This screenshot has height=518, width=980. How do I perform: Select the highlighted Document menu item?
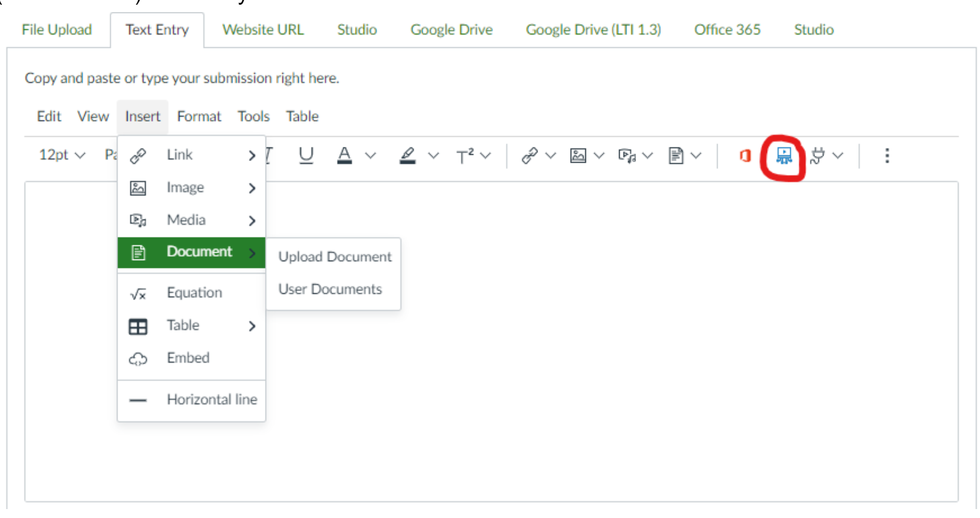(x=192, y=252)
